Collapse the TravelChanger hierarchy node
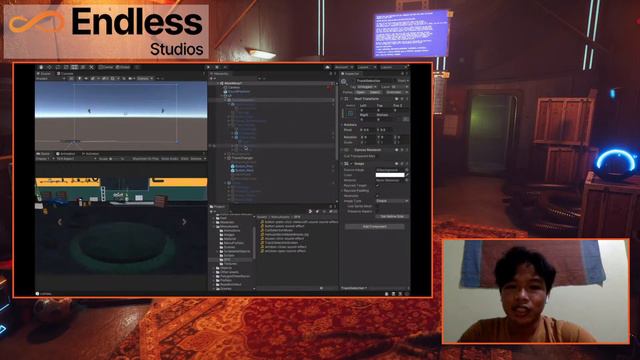 226,158
